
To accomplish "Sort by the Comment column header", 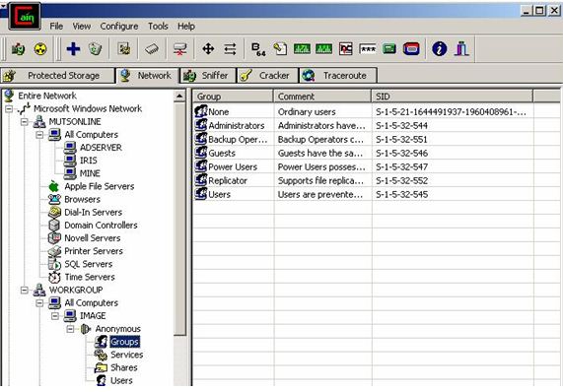I will coord(322,97).
